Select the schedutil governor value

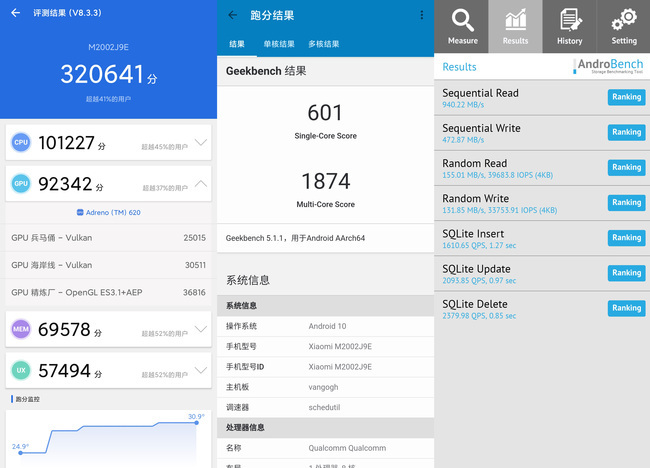[x=324, y=407]
